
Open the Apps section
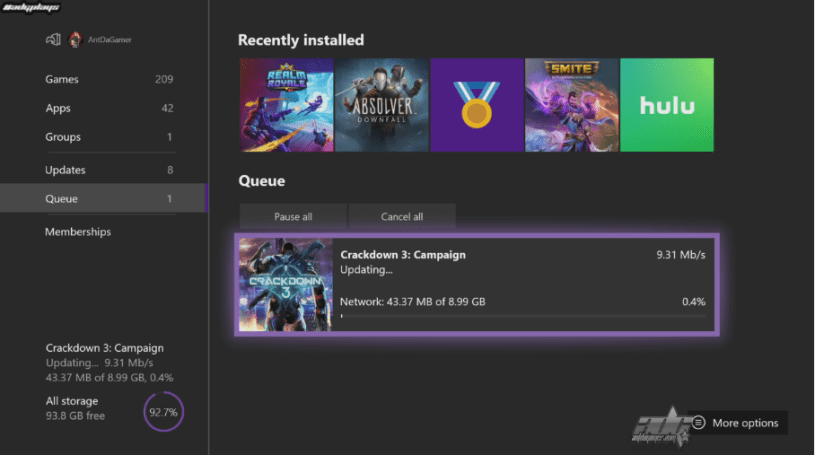click(x=58, y=108)
